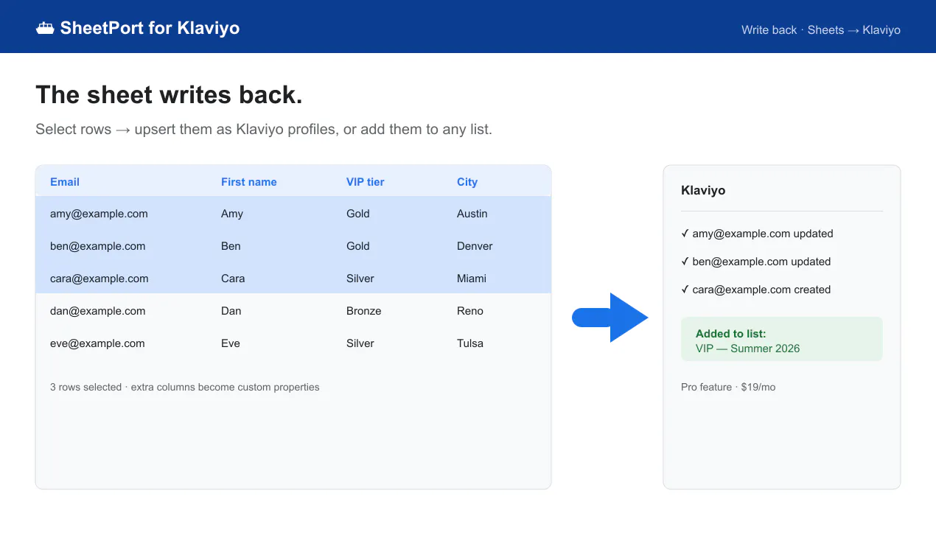Click the first name cell 'Eve'

(x=231, y=343)
